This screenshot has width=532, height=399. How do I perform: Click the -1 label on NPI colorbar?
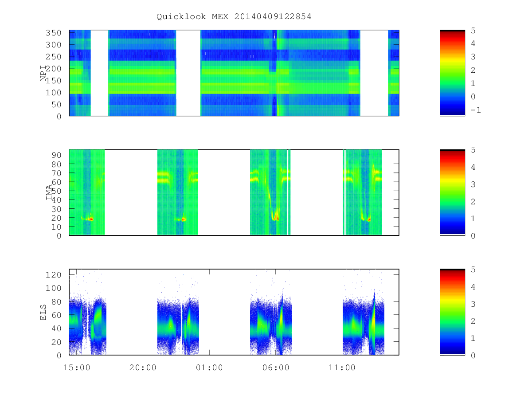475,110
